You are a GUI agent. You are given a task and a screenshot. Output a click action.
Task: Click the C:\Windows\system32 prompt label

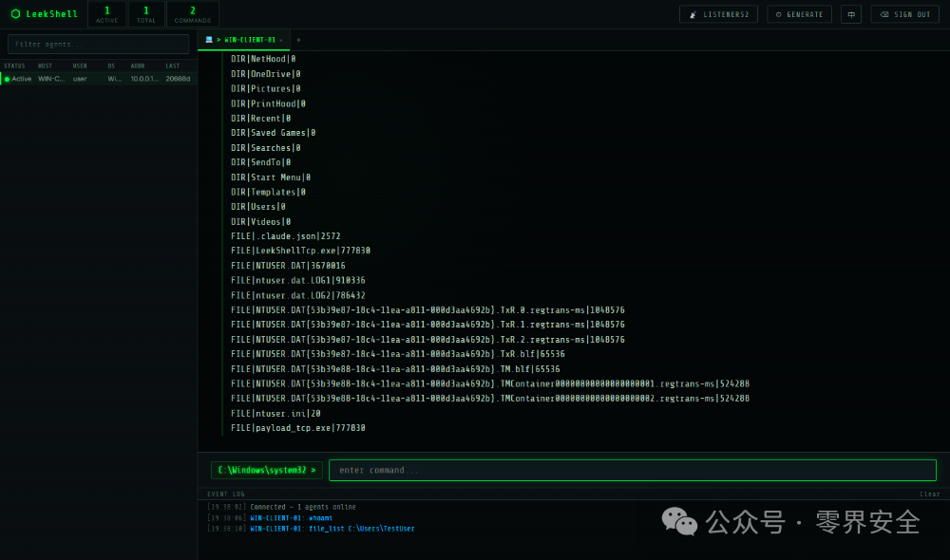[x=267, y=471]
